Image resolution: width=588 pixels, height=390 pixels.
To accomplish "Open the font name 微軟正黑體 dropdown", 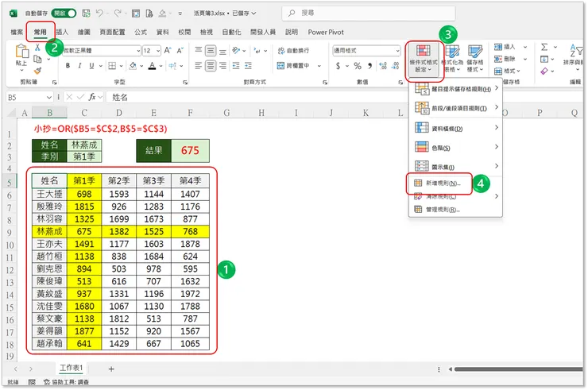I will coord(138,51).
